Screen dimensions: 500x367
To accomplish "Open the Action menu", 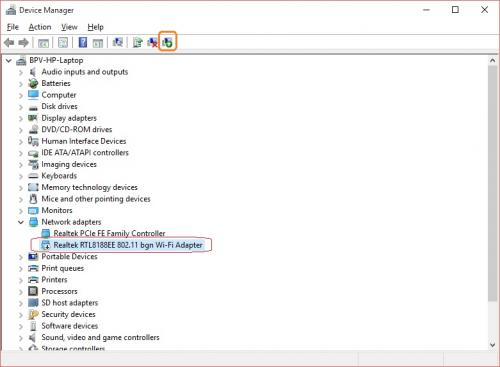I will click(x=40, y=27).
